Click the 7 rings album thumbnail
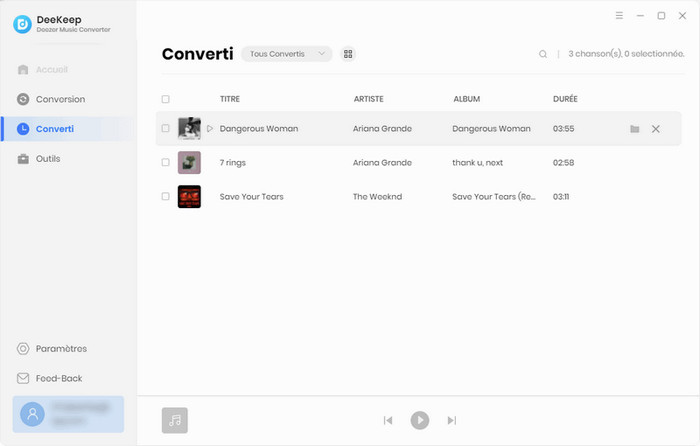 189,163
